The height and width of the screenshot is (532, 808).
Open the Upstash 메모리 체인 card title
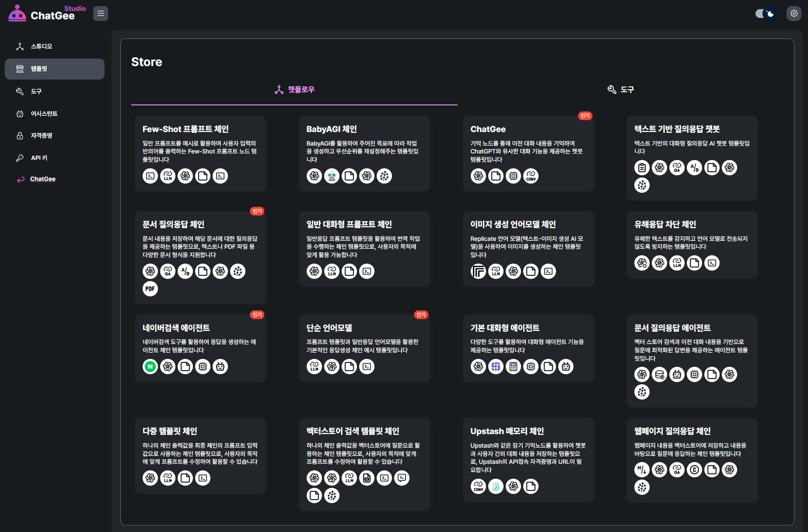[507, 431]
